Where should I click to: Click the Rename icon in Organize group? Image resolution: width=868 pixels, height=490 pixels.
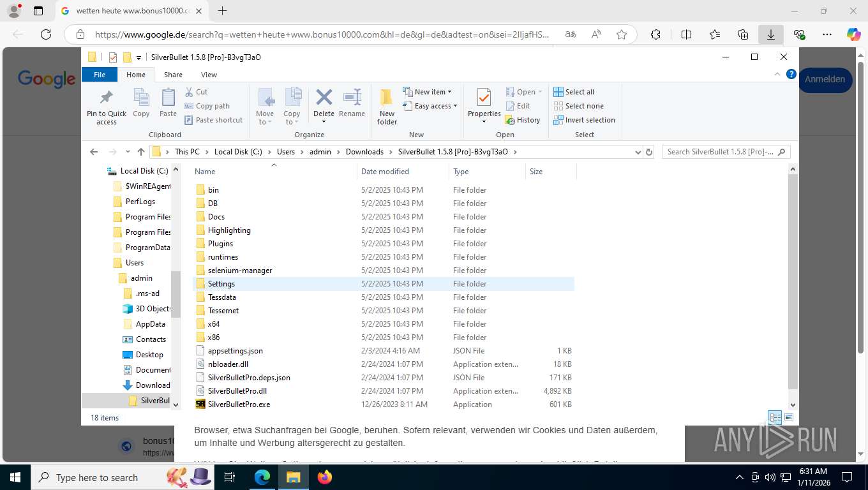pos(352,97)
